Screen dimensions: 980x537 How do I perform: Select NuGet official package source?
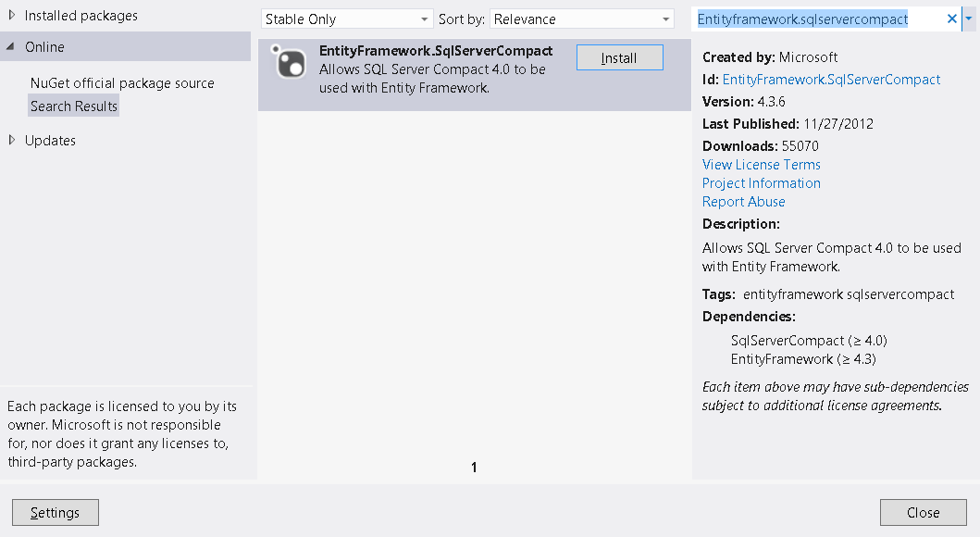pos(122,83)
